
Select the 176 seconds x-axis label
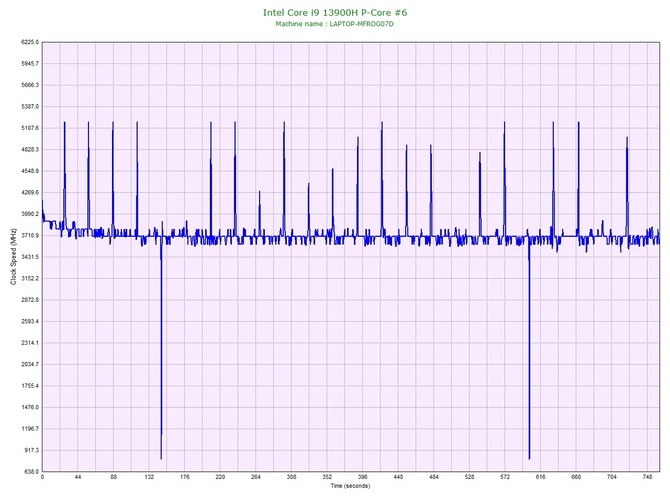point(185,477)
